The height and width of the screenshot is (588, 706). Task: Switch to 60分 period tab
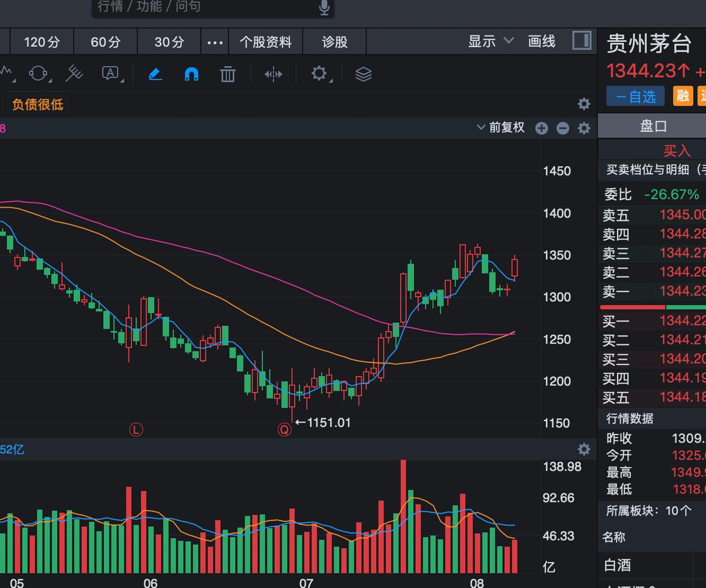pos(105,42)
